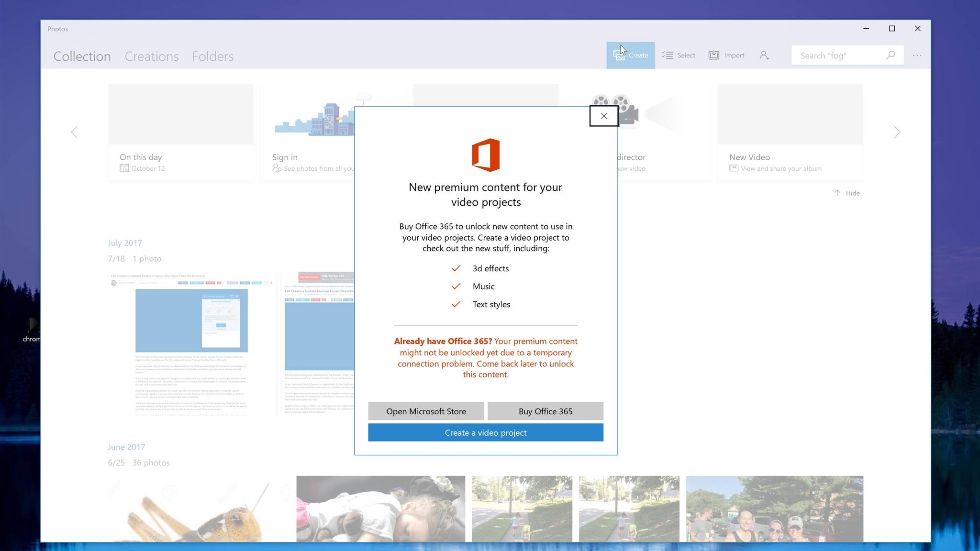The height and width of the screenshot is (551, 980).
Task: Click the search magnifier icon
Action: click(x=890, y=55)
